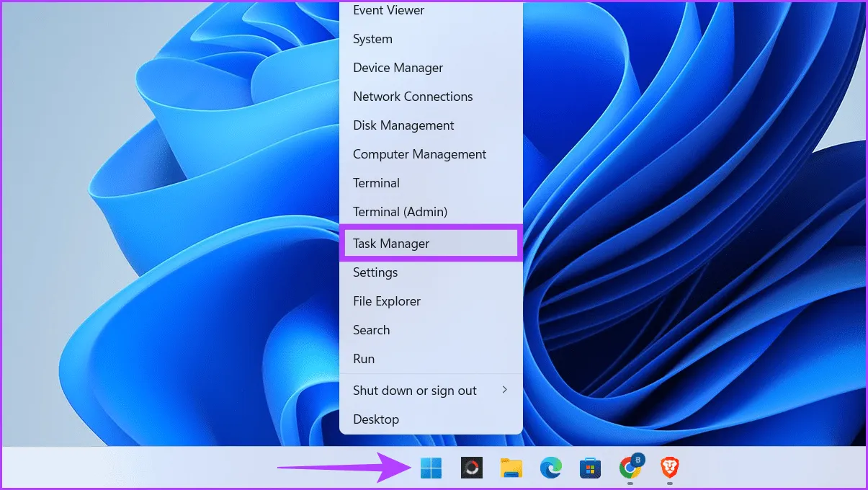Screen dimensions: 868x490
Task: Launch Computer Management
Action: point(419,154)
